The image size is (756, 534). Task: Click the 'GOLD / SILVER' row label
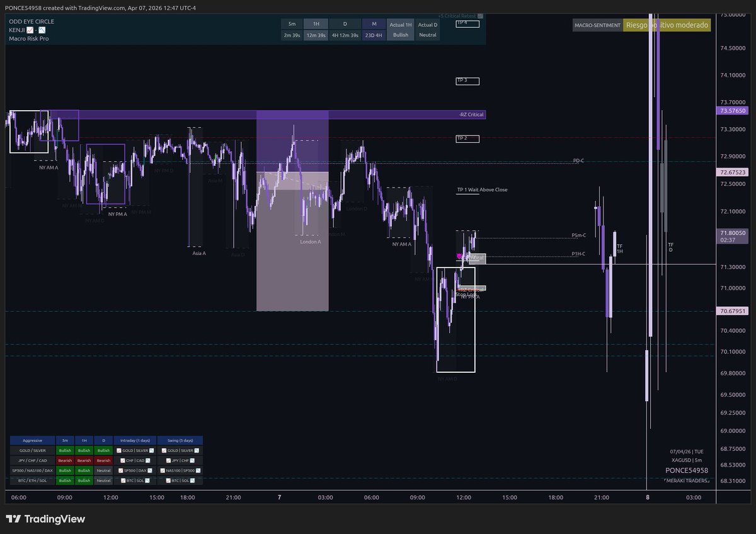[x=32, y=450]
